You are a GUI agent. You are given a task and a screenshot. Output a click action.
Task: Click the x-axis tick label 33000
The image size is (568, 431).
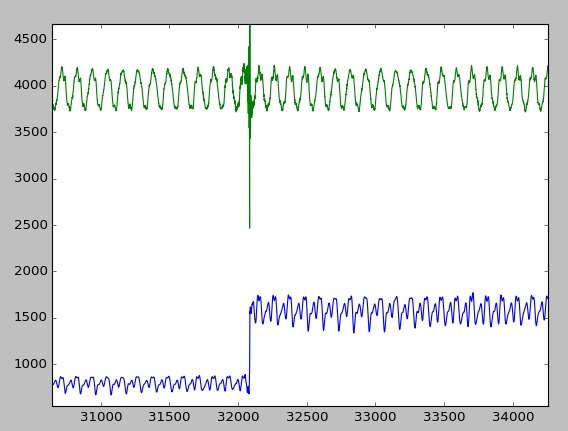pos(375,417)
